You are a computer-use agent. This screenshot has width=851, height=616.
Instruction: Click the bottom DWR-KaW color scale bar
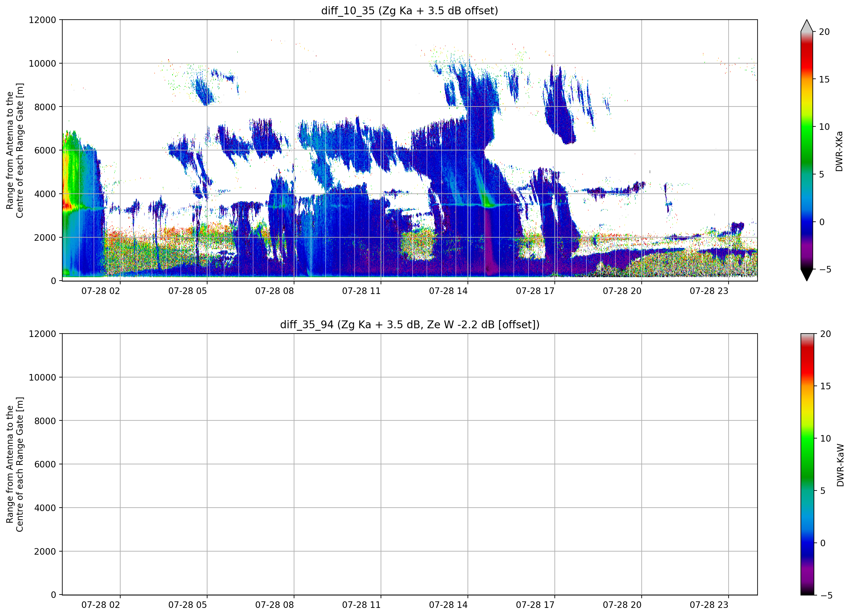point(807,464)
